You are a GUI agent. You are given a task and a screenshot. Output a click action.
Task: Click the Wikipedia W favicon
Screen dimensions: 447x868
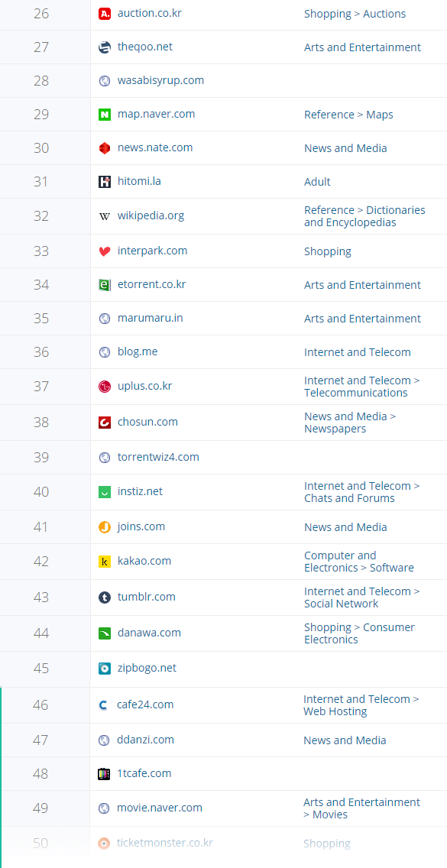105,216
